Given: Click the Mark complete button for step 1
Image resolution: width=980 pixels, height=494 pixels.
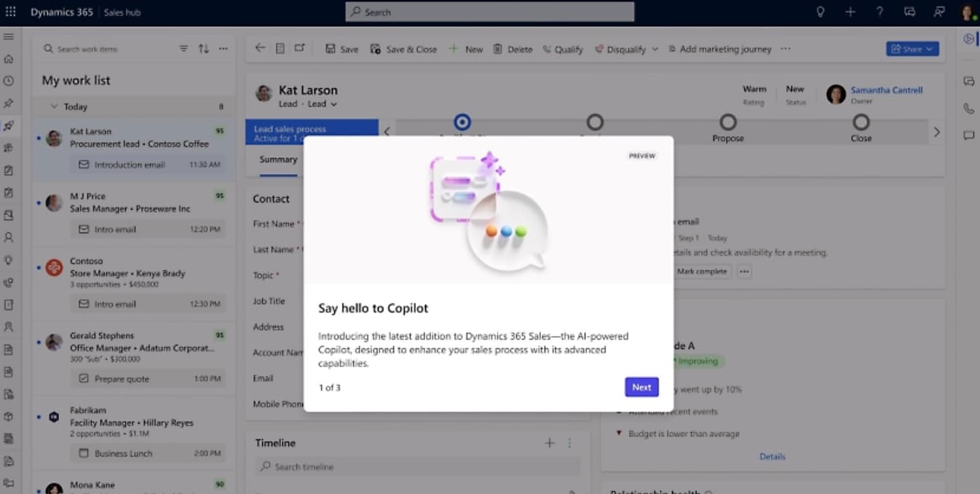Looking at the screenshot, I should tap(701, 270).
